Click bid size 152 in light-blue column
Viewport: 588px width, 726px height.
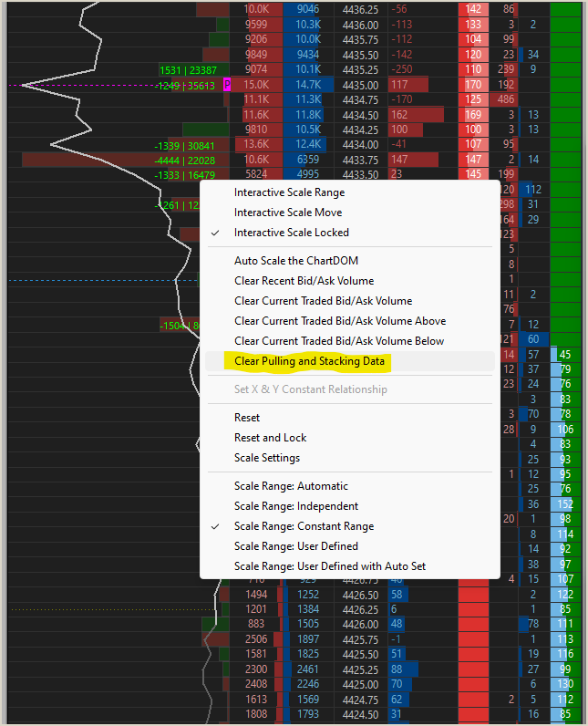pos(565,504)
